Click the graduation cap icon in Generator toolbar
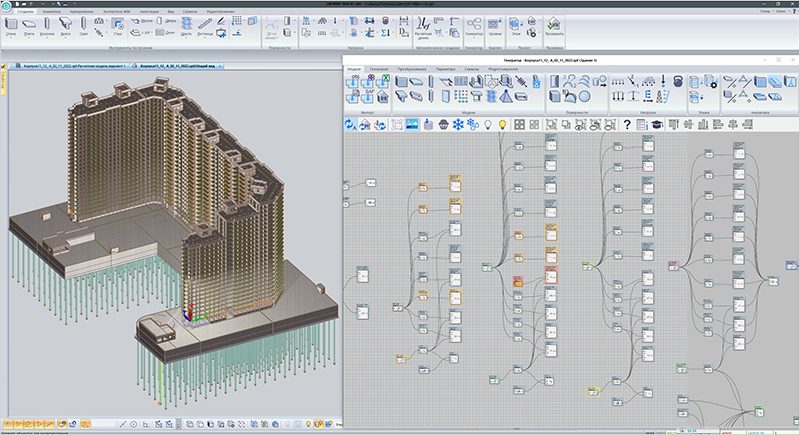The image size is (800, 435). coord(657,124)
